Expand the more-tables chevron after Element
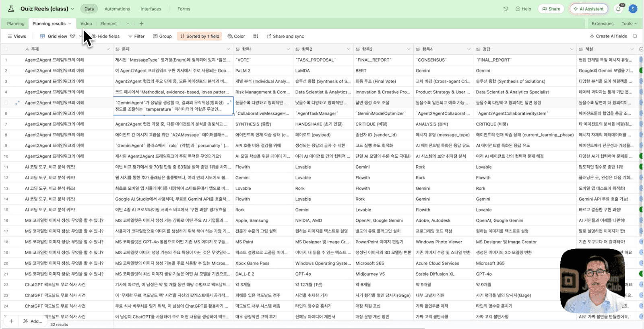 point(128,23)
